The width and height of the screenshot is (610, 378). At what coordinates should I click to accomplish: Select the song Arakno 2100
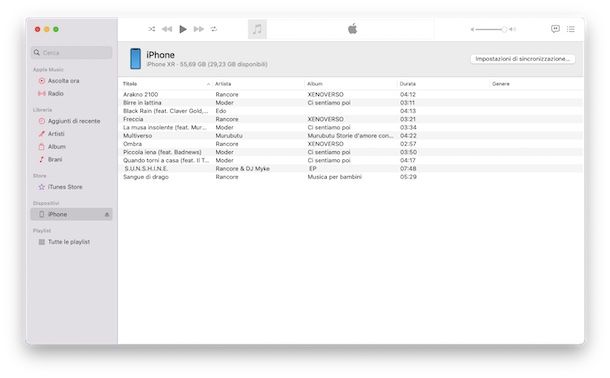[141, 94]
